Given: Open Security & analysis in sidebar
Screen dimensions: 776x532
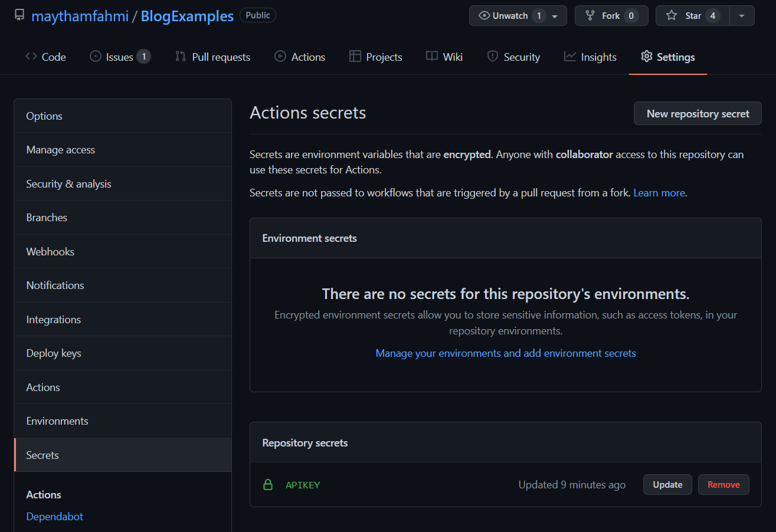Looking at the screenshot, I should pyautogui.click(x=123, y=183).
